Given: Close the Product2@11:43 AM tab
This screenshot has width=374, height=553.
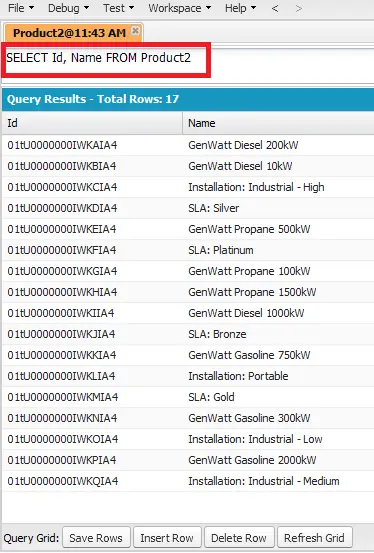Looking at the screenshot, I should 135,31.
